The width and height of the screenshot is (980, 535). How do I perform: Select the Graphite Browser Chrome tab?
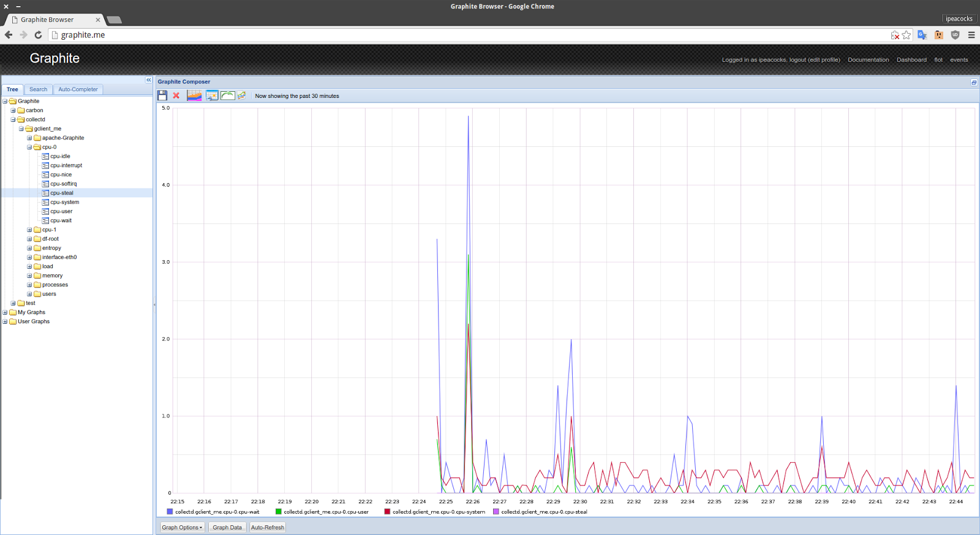(55, 20)
